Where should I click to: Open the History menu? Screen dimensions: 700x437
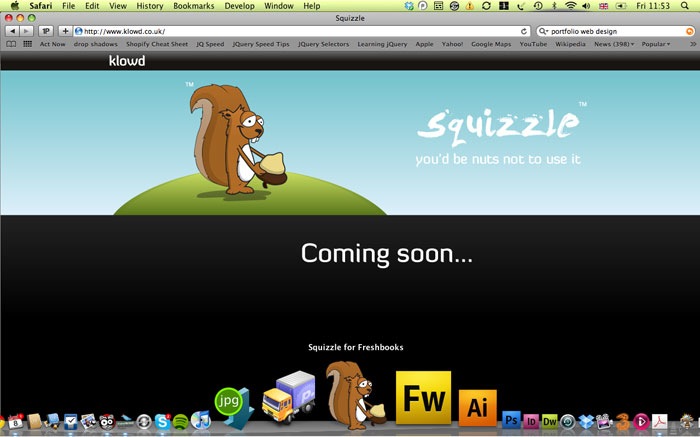[150, 6]
